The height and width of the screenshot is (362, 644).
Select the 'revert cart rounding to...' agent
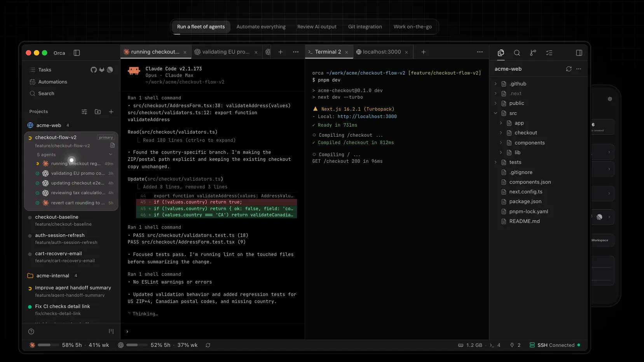coord(74,203)
